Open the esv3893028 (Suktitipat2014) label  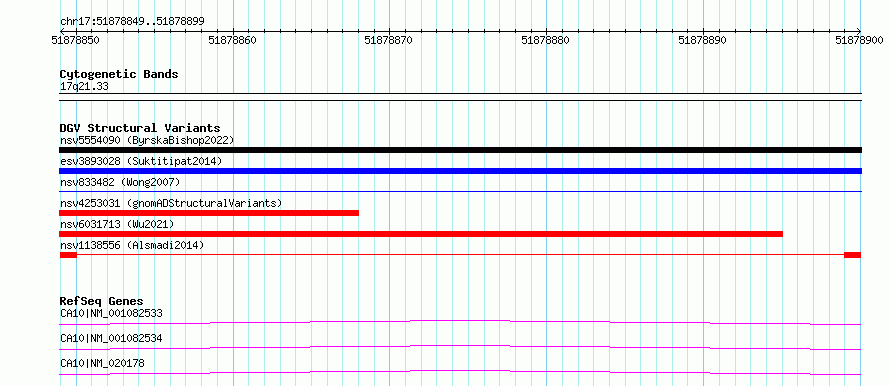141,161
